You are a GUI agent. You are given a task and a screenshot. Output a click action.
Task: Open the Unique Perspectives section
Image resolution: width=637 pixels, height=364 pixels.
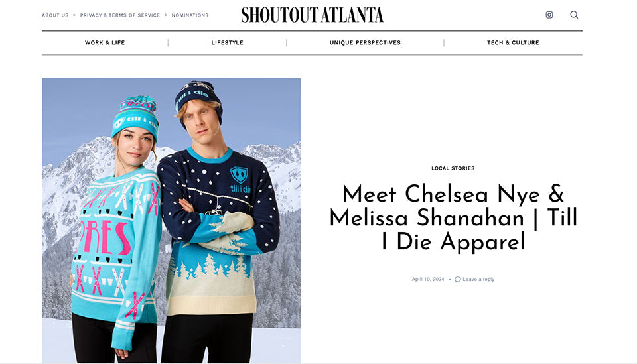click(x=365, y=43)
